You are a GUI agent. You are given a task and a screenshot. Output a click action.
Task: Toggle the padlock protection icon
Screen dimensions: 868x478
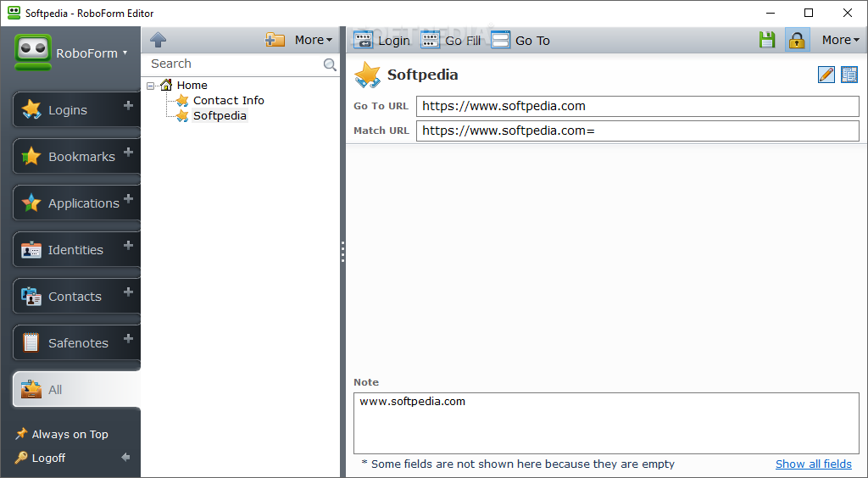[x=797, y=40]
